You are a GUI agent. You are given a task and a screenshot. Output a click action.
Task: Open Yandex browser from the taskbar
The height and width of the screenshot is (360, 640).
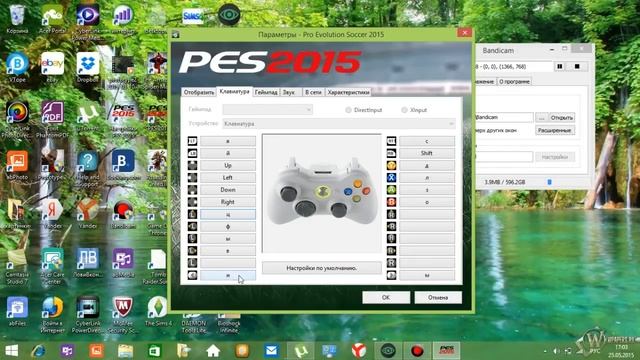(x=359, y=351)
